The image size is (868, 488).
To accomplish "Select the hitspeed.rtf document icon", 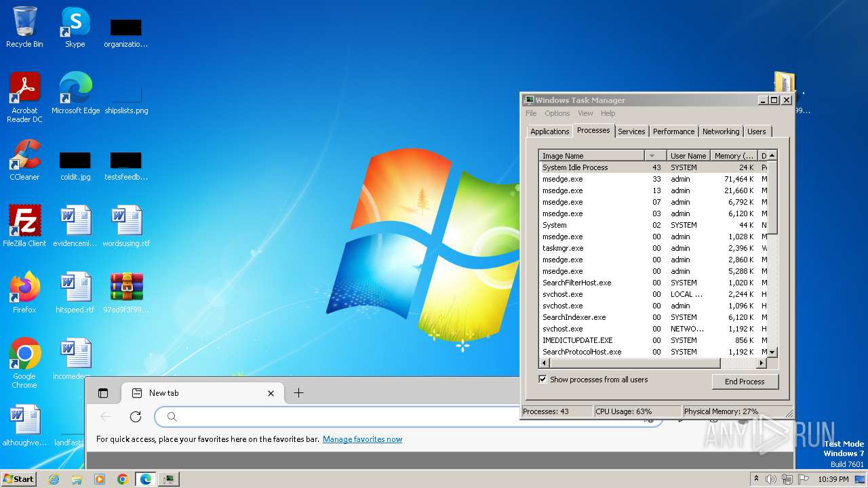I will [x=75, y=293].
